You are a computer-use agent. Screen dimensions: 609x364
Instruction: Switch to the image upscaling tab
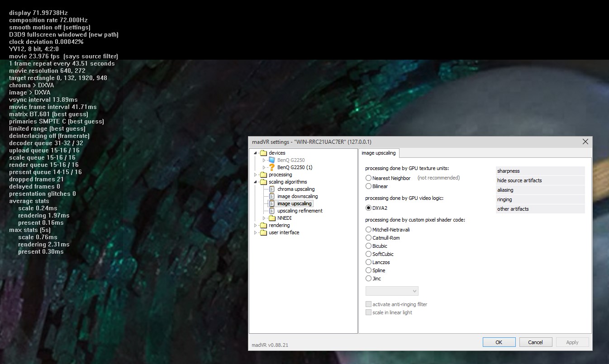coord(379,153)
